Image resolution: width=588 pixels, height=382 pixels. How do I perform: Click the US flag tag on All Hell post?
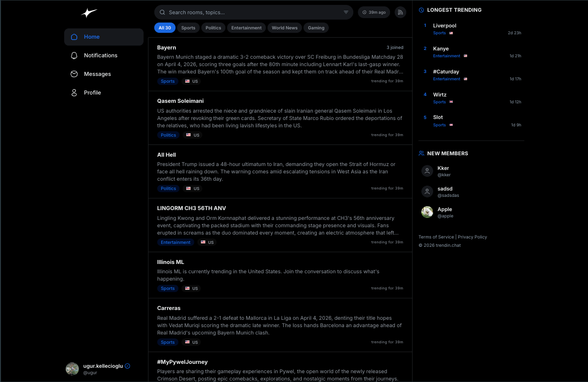coord(193,189)
